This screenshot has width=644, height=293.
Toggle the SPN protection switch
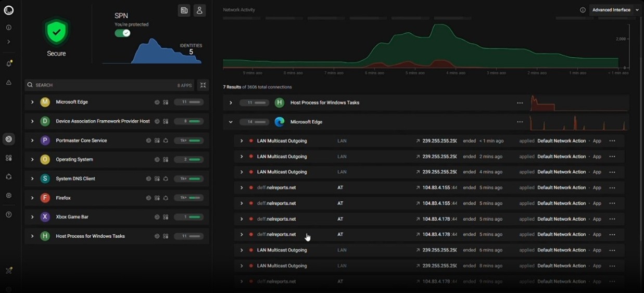tap(122, 33)
